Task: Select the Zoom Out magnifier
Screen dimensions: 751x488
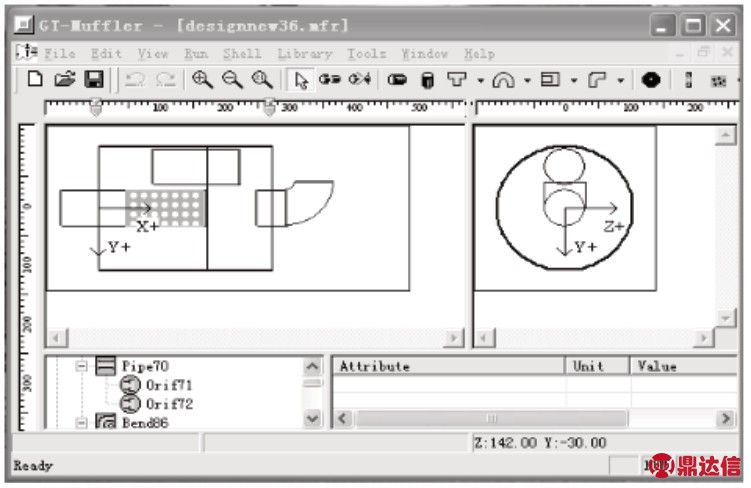Action: tap(232, 79)
